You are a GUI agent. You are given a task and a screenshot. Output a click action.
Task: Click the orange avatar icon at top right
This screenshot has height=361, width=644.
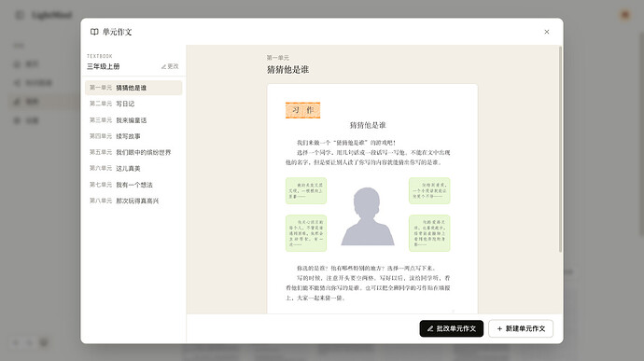pyautogui.click(x=625, y=15)
